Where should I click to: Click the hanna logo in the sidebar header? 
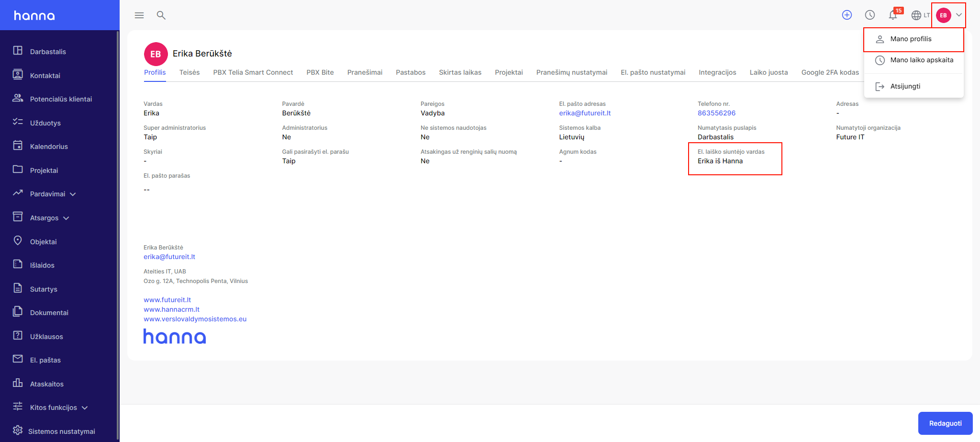pos(34,15)
